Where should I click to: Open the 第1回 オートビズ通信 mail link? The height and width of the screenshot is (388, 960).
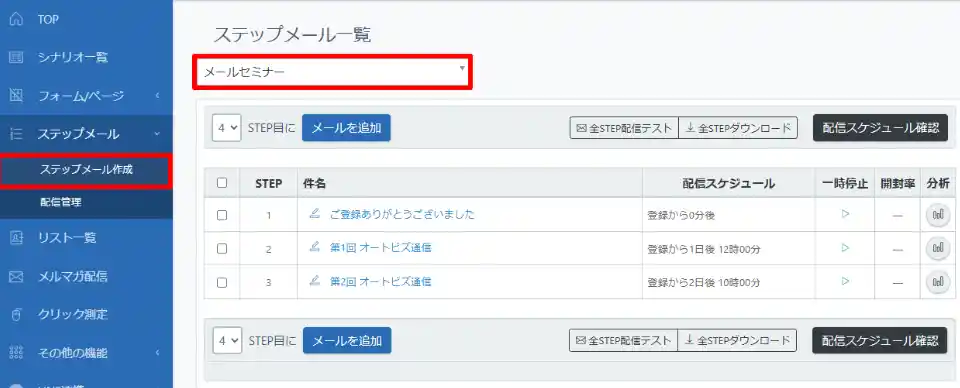pyautogui.click(x=381, y=248)
